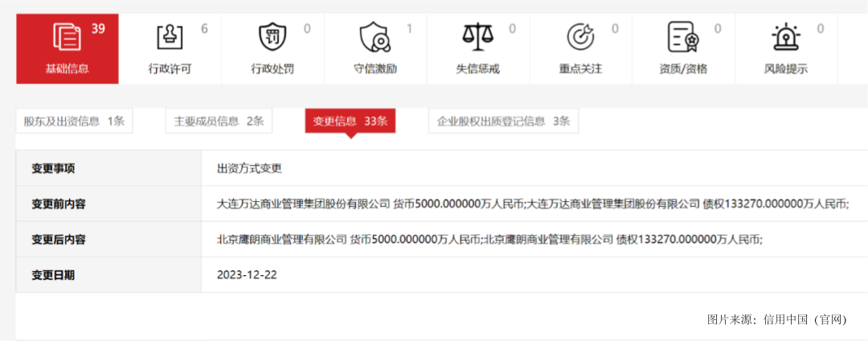The width and height of the screenshot is (868, 341).
Task: Switch to 行政许可 tab label
Action: click(170, 70)
